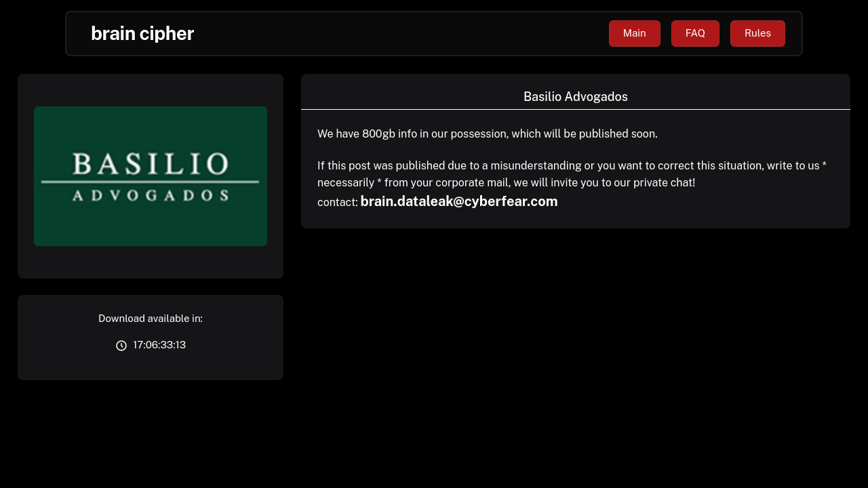Open the FAQ page
868x488 pixels.
tap(695, 33)
